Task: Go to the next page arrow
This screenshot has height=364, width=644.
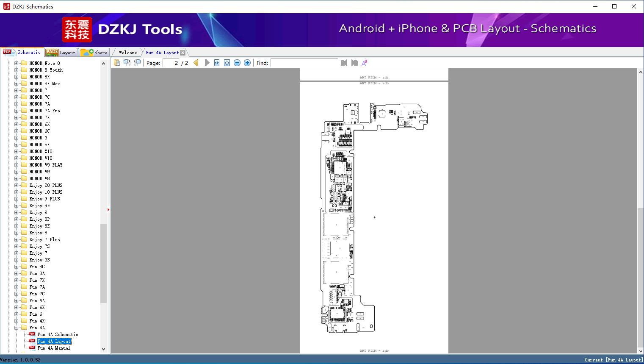Action: point(207,63)
